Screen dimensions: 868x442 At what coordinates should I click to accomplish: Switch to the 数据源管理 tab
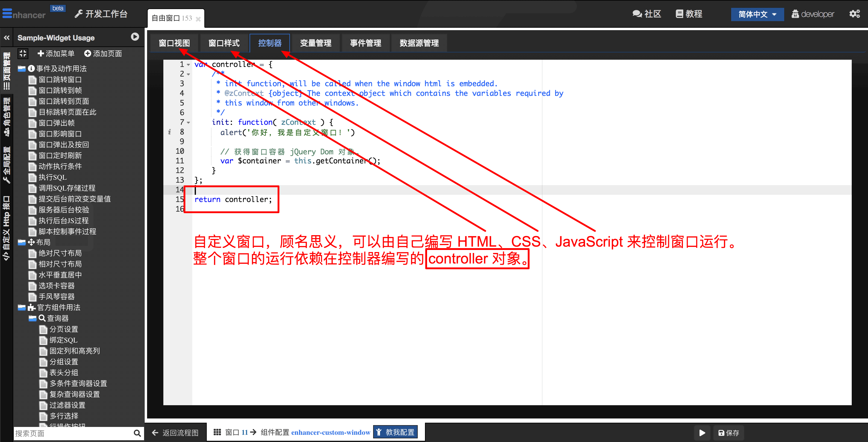coord(419,43)
